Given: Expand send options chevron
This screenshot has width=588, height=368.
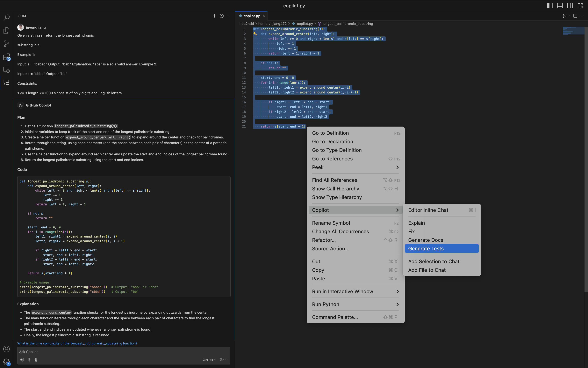Looking at the screenshot, I should [x=226, y=359].
